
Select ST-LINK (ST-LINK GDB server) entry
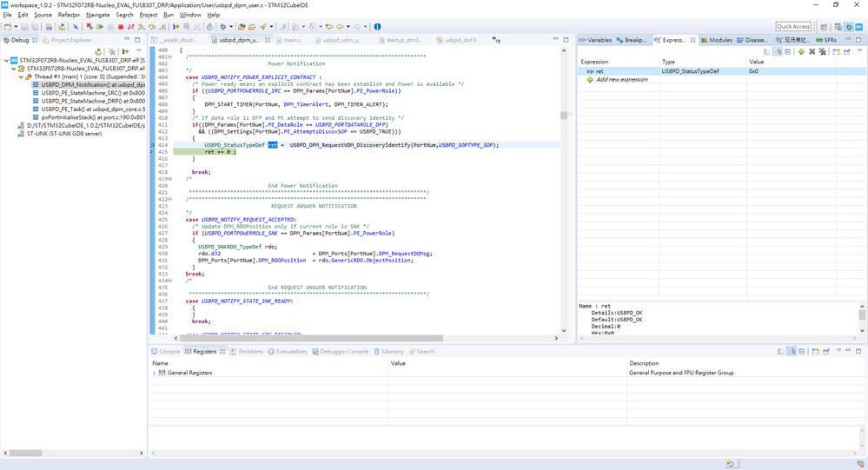pos(60,134)
